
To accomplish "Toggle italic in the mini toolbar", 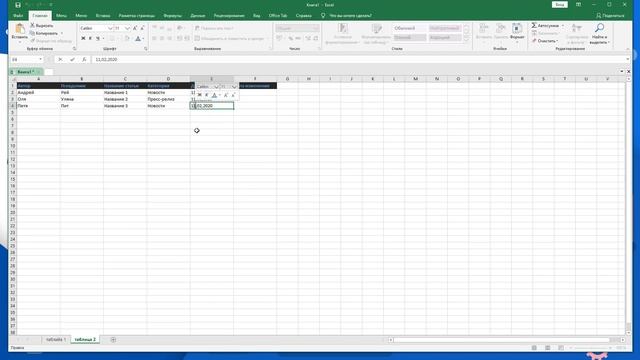I will [x=207, y=95].
